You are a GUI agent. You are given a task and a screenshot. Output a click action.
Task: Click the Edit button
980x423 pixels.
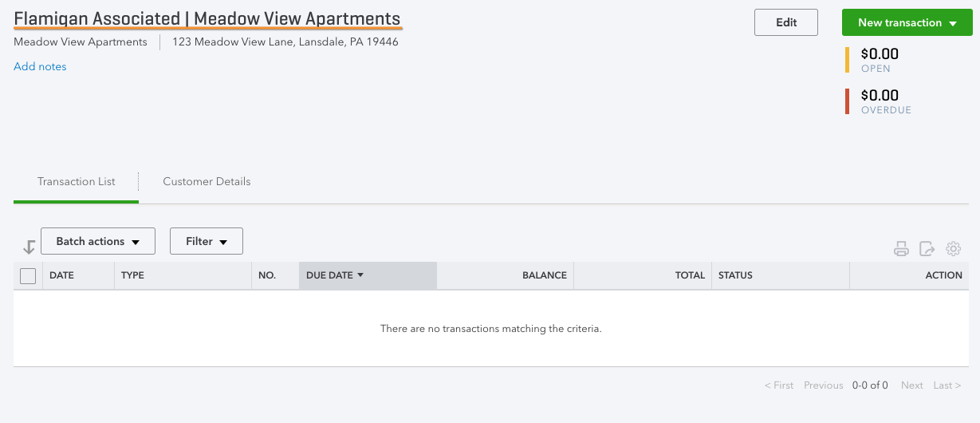coord(786,22)
